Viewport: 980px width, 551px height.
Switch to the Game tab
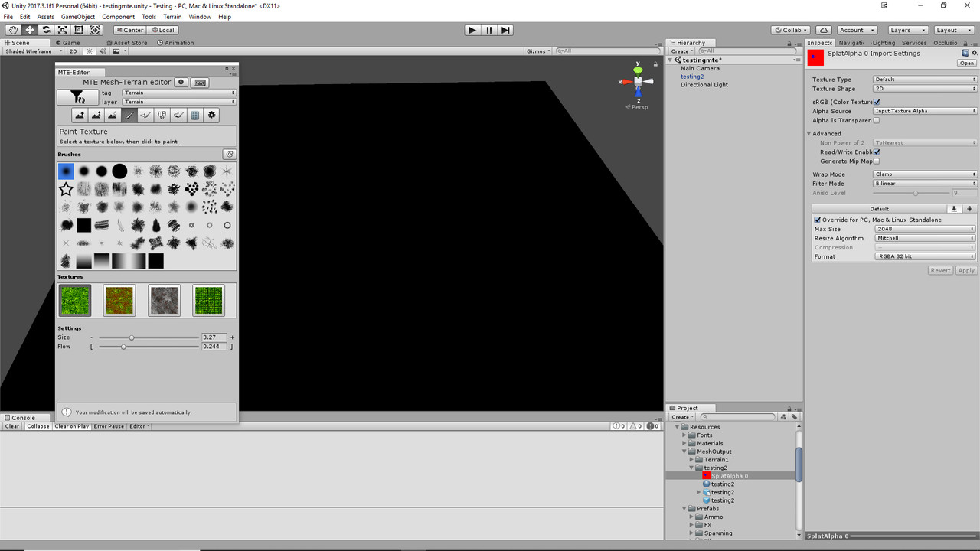[x=67, y=43]
